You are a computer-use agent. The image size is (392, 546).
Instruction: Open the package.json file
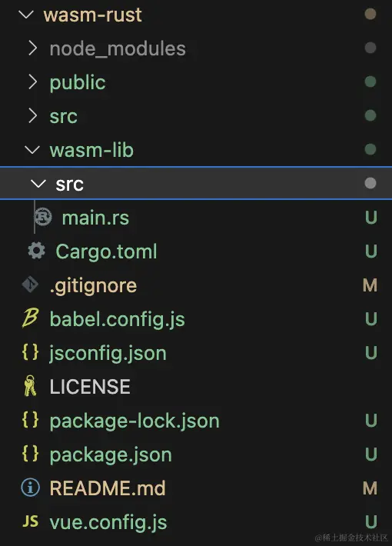click(x=111, y=454)
